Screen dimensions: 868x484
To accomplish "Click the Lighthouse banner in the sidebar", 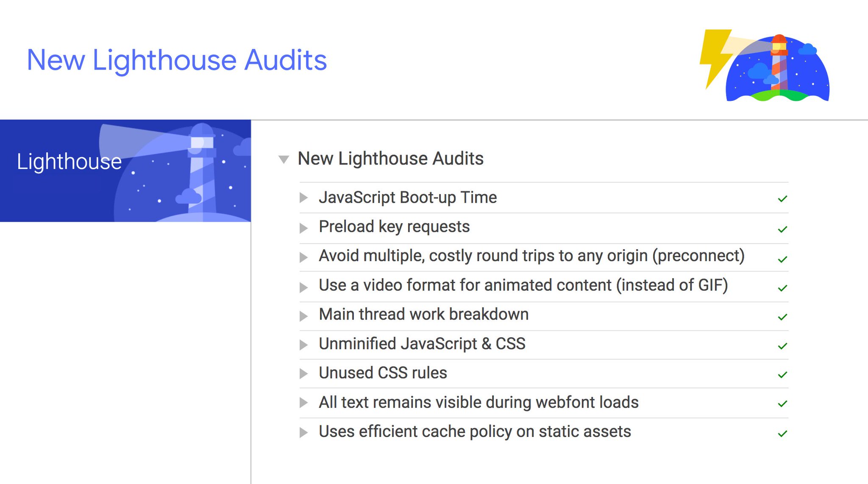I will [125, 171].
